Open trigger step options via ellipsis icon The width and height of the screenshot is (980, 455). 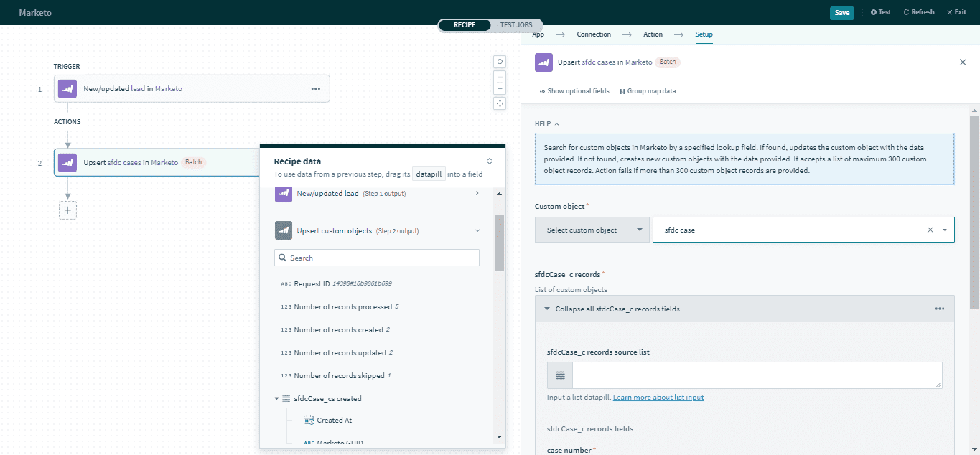(315, 88)
